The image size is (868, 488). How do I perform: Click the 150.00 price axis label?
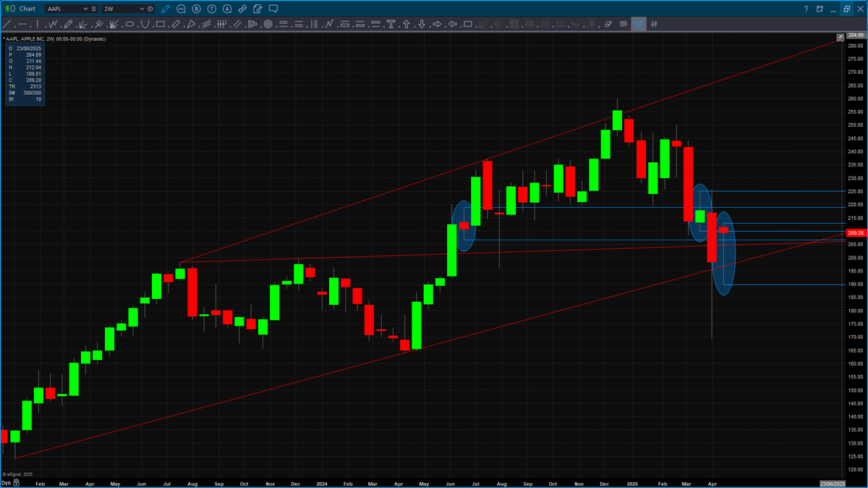(x=856, y=390)
